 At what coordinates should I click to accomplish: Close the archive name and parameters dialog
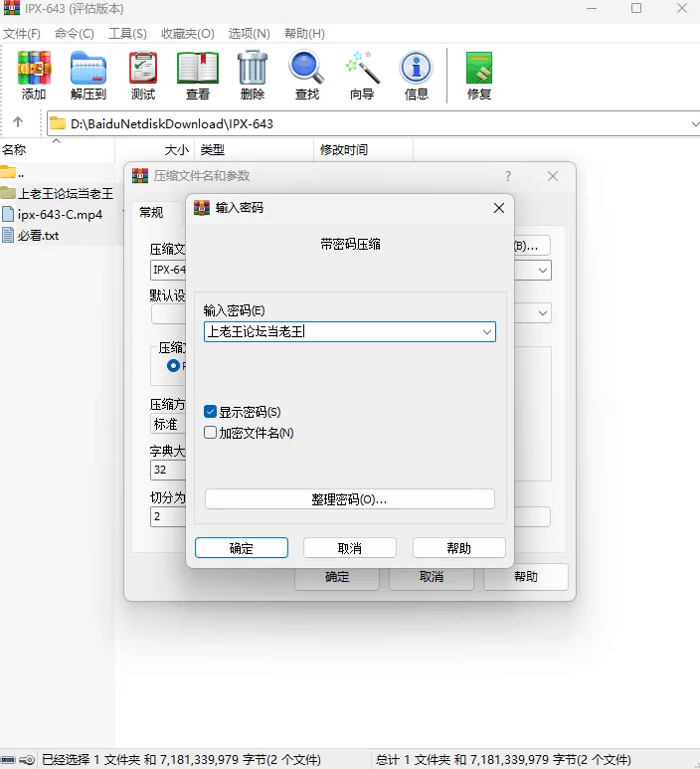pos(553,176)
